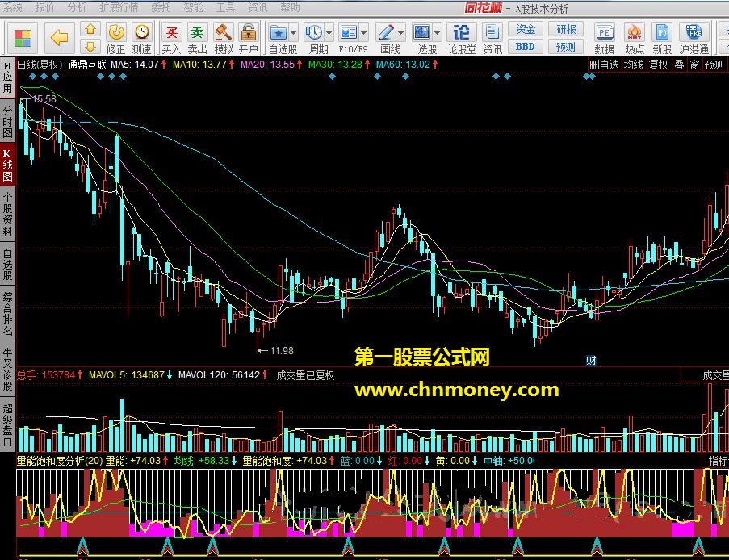Open the 数据 PE data icon
Viewport: 729px width, 560px height.
click(604, 38)
